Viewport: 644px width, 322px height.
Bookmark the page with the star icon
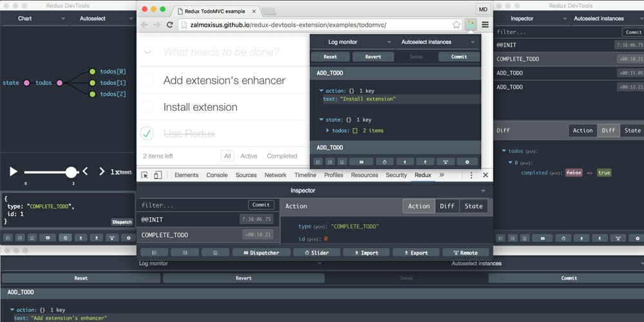(x=457, y=24)
